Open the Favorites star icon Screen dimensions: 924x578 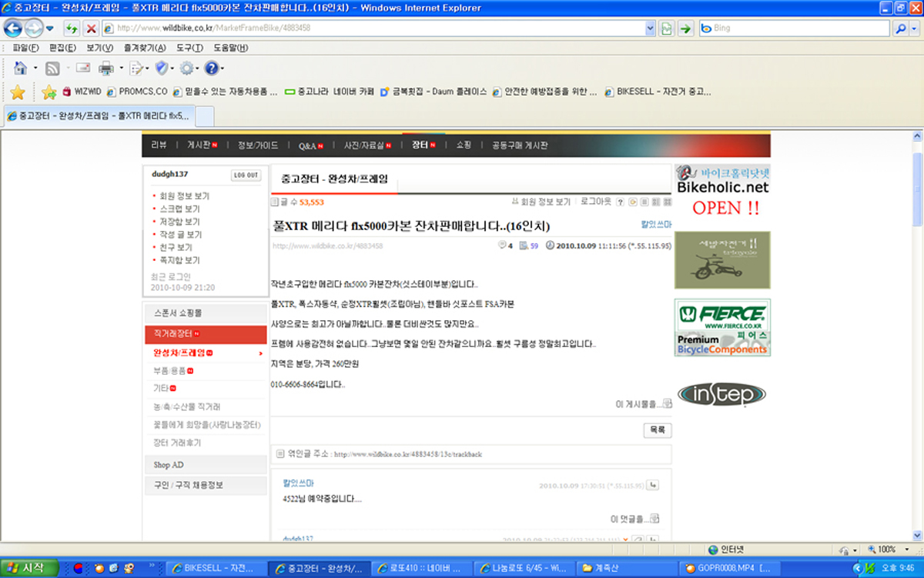(17, 92)
